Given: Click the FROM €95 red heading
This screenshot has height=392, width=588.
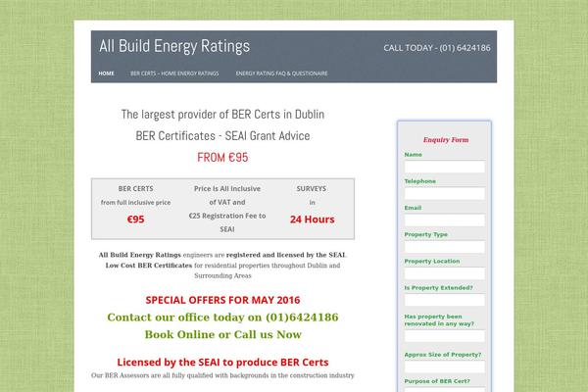Looking at the screenshot, I should 222,157.
